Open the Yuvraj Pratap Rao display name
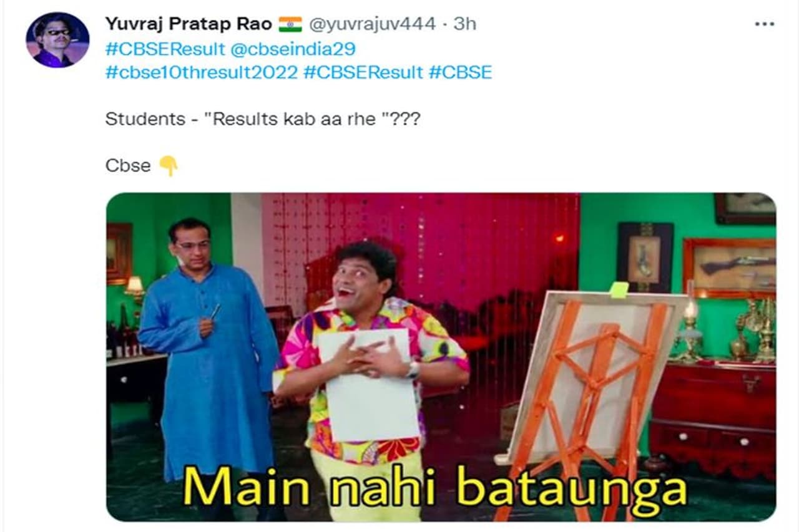 point(189,24)
